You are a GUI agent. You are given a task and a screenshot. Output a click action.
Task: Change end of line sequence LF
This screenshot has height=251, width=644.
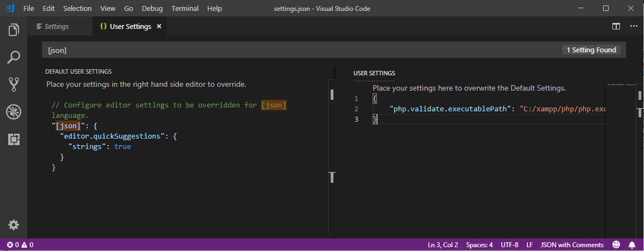coord(530,245)
